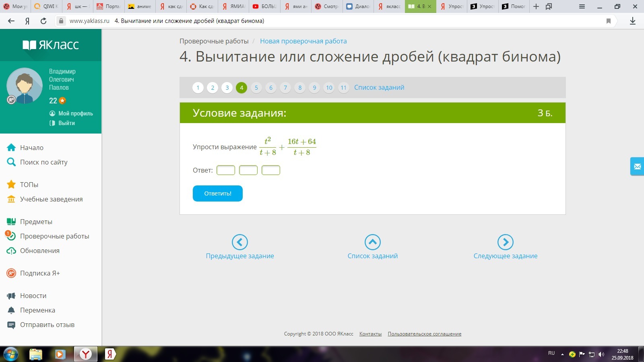The width and height of the screenshot is (644, 362).
Task: Click the ЯКласс logo in sidebar
Action: pyautogui.click(x=51, y=45)
